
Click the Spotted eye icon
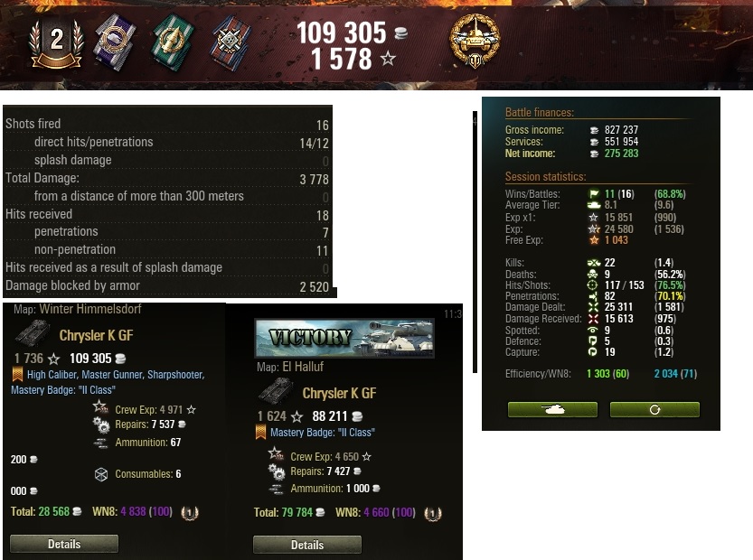click(x=593, y=331)
